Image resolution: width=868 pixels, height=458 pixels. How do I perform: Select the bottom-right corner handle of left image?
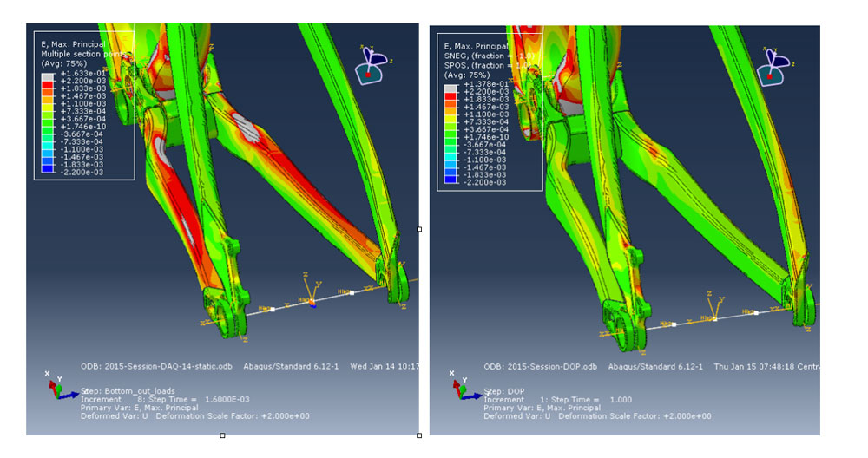point(419,435)
